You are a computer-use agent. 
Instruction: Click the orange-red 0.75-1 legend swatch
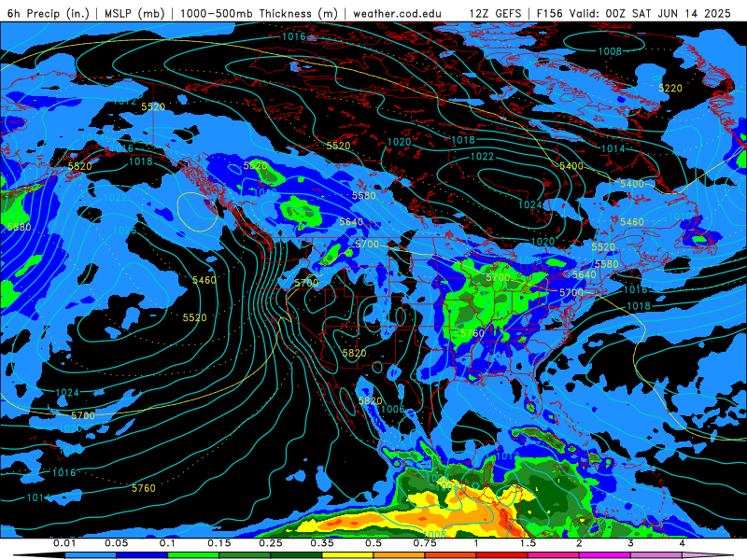click(x=451, y=555)
